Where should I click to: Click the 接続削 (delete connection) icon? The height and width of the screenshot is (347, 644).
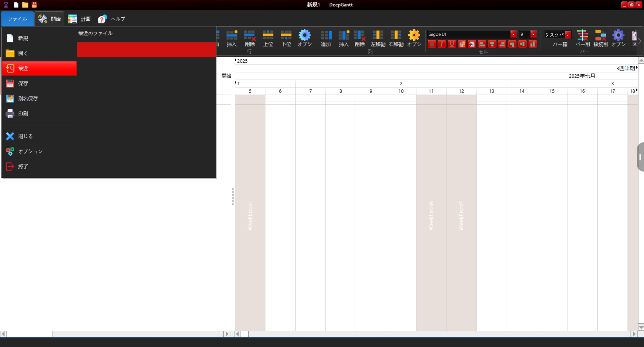[x=600, y=38]
